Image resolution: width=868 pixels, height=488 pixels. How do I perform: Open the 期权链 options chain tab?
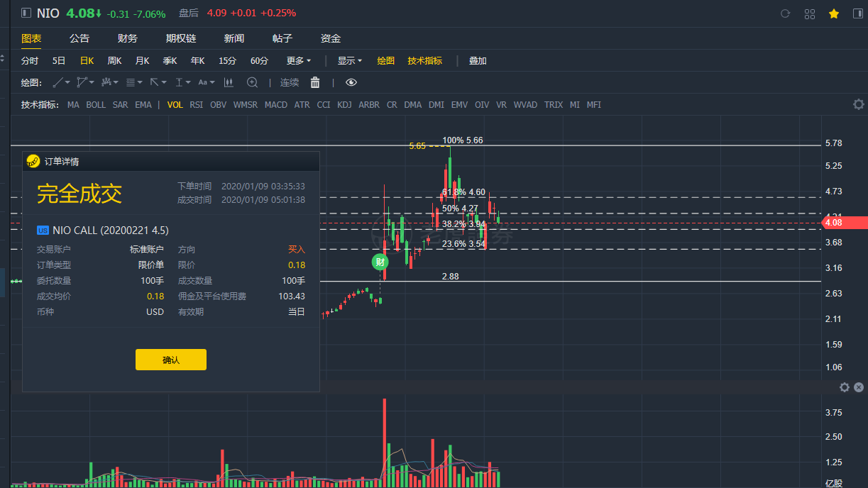click(x=181, y=38)
